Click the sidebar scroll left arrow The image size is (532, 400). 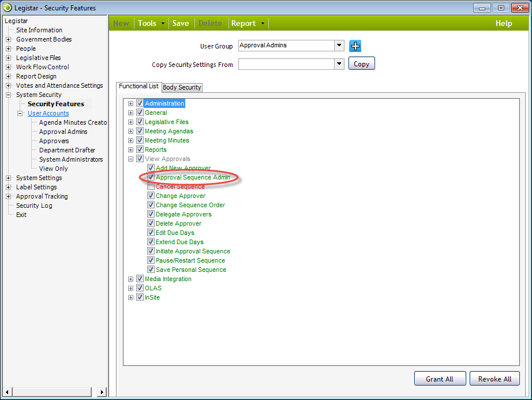click(x=7, y=392)
